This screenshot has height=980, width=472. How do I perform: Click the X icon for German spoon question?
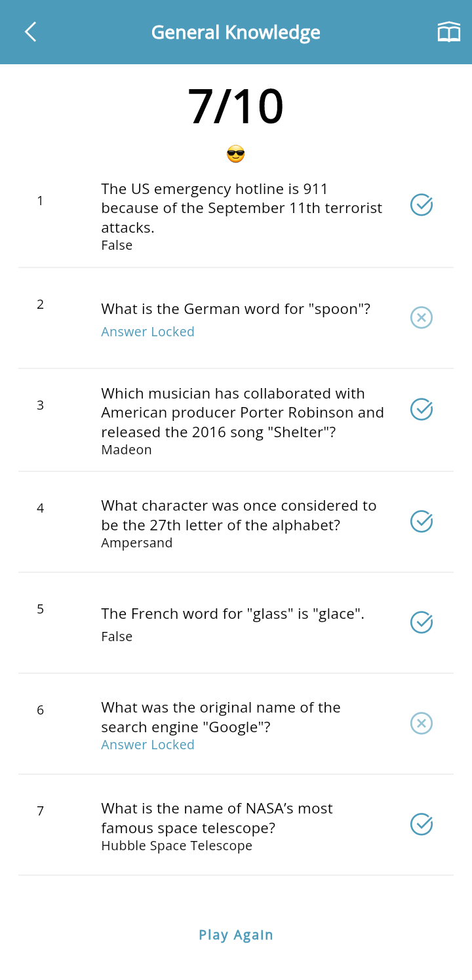[x=422, y=318]
